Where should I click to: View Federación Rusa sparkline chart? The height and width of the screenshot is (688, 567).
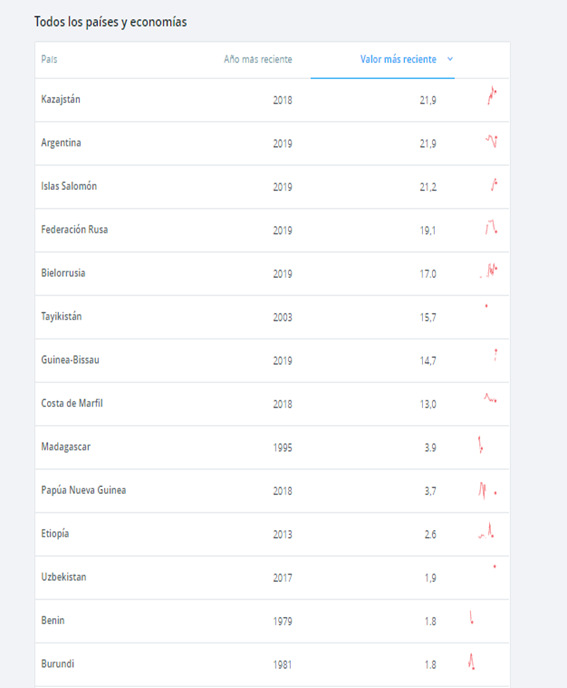point(491,226)
